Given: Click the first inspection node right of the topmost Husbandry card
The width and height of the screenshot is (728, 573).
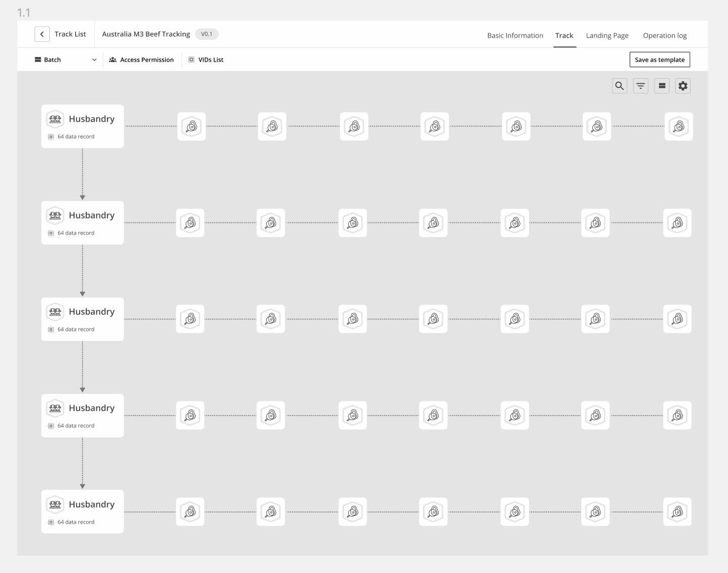Looking at the screenshot, I should click(192, 127).
